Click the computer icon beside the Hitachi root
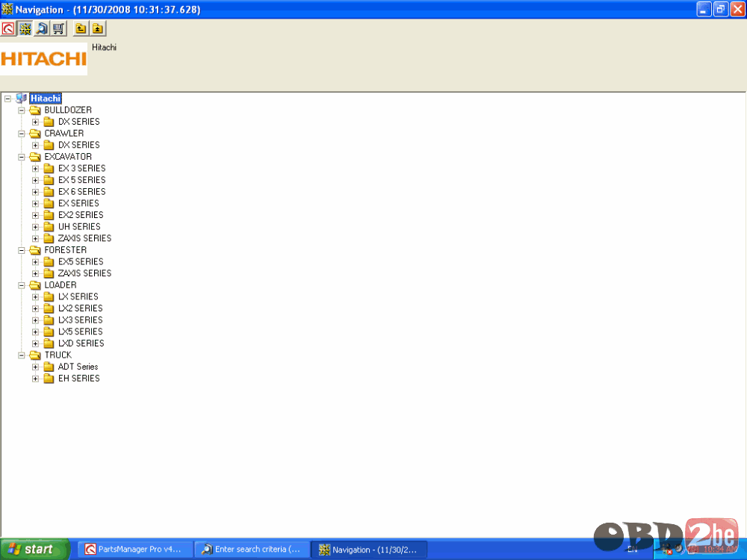The width and height of the screenshot is (747, 560). [21, 99]
